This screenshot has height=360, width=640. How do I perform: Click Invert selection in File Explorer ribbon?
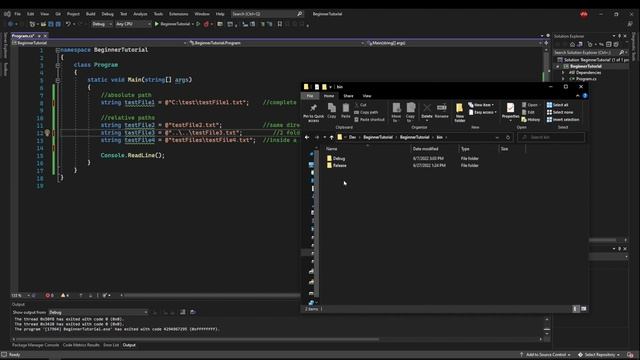(x=563, y=120)
